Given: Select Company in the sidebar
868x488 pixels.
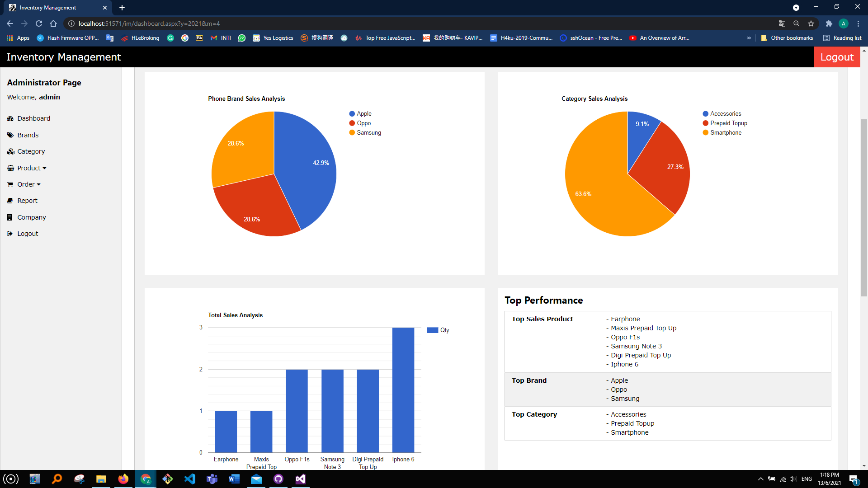Looking at the screenshot, I should 31,217.
